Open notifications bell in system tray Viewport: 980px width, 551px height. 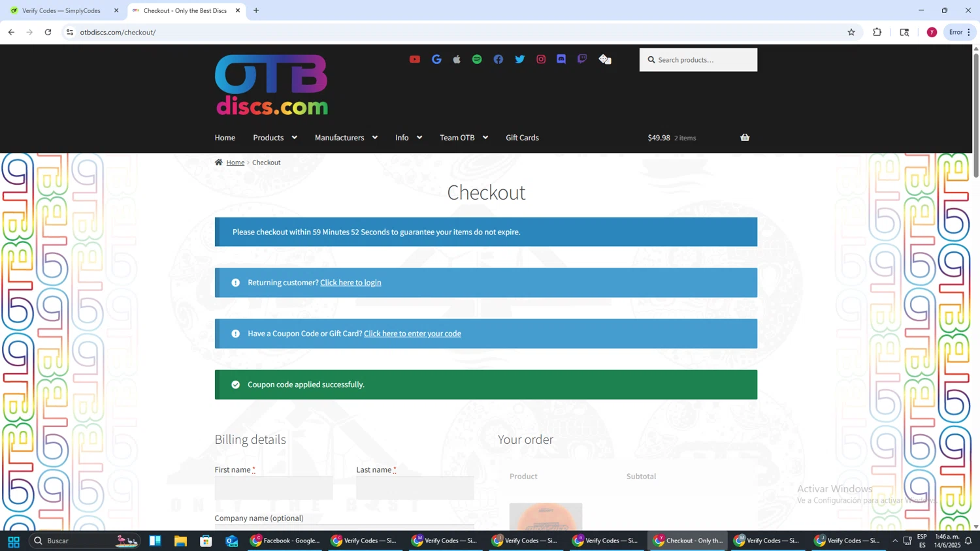pos(968,541)
